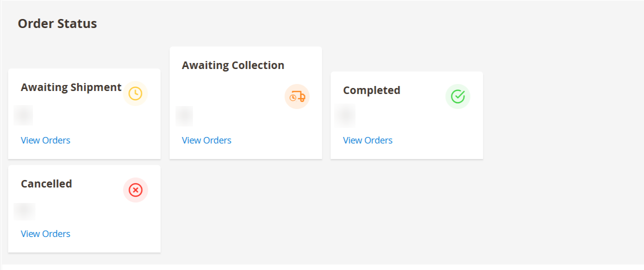Screen dimensions: 644x270
Task: Click the blurred count under Awaiting Shipment
Action: pyautogui.click(x=23, y=115)
